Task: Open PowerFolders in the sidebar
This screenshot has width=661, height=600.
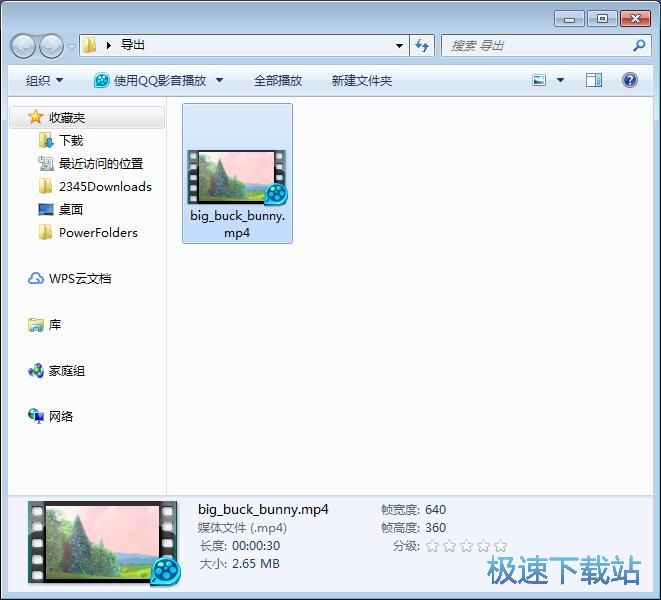Action: (x=98, y=232)
